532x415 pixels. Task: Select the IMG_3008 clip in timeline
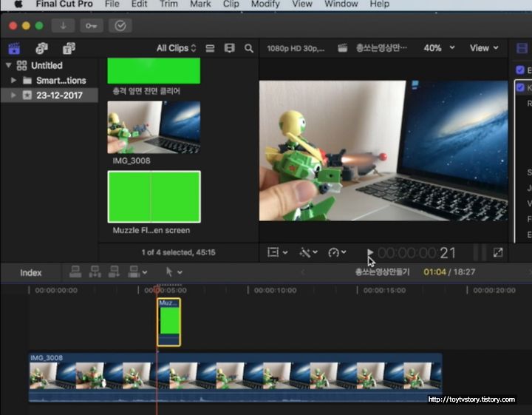(x=236, y=377)
